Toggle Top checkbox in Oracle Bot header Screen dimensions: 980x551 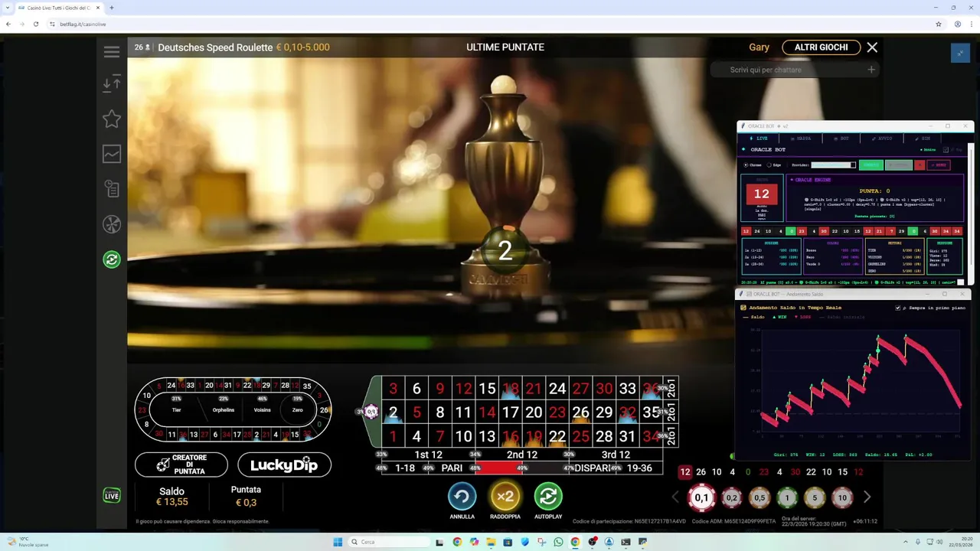pyautogui.click(x=946, y=149)
